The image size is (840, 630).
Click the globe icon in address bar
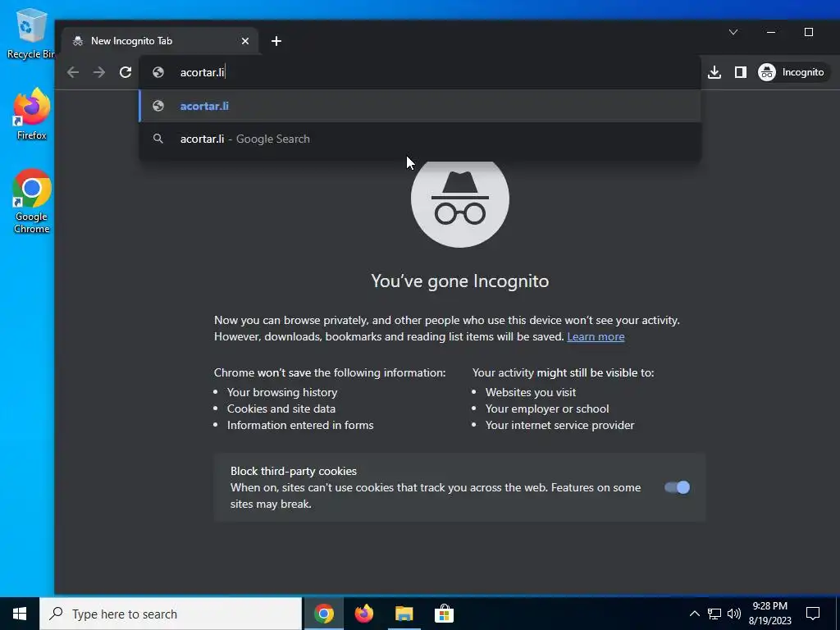point(158,72)
